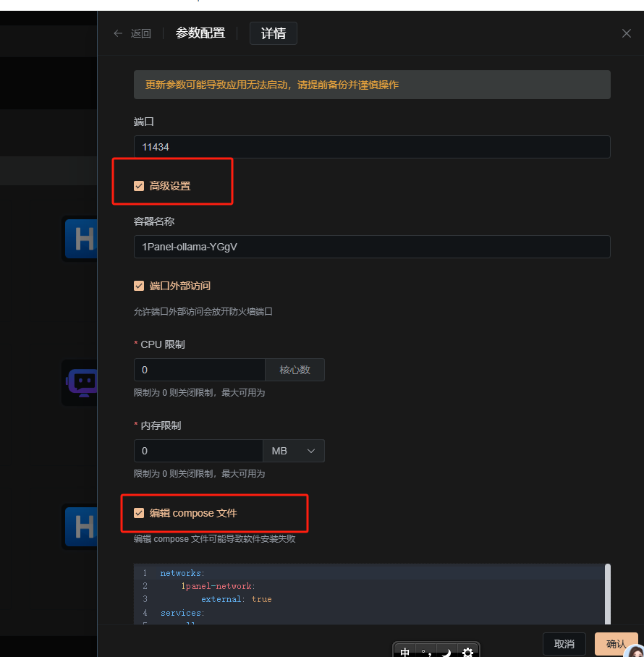The image size is (644, 657).
Task: Click the 返回 back link
Action: pos(141,33)
